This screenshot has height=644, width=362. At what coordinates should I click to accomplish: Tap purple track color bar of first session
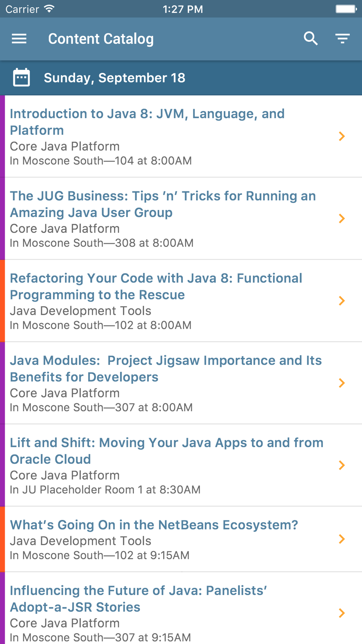pos(2,136)
